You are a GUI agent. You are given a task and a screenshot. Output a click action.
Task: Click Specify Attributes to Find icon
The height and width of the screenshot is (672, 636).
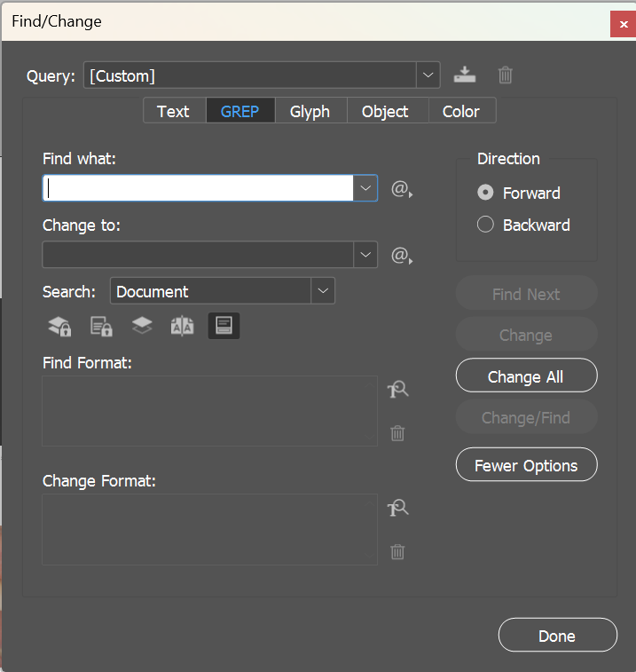click(x=397, y=390)
